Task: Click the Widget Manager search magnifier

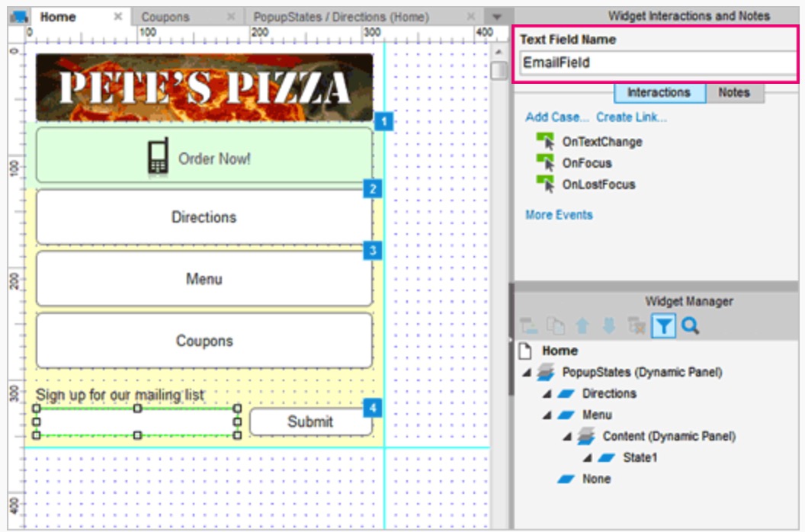Action: (691, 325)
